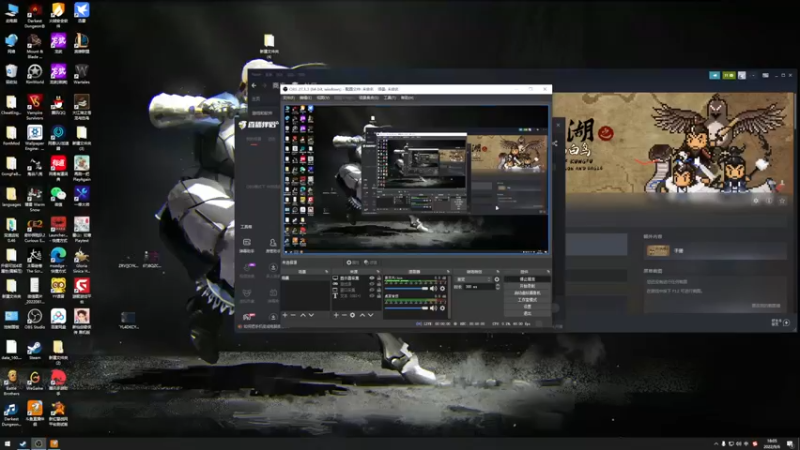Open OBS View menu
800x450 pixels.
tap(323, 98)
